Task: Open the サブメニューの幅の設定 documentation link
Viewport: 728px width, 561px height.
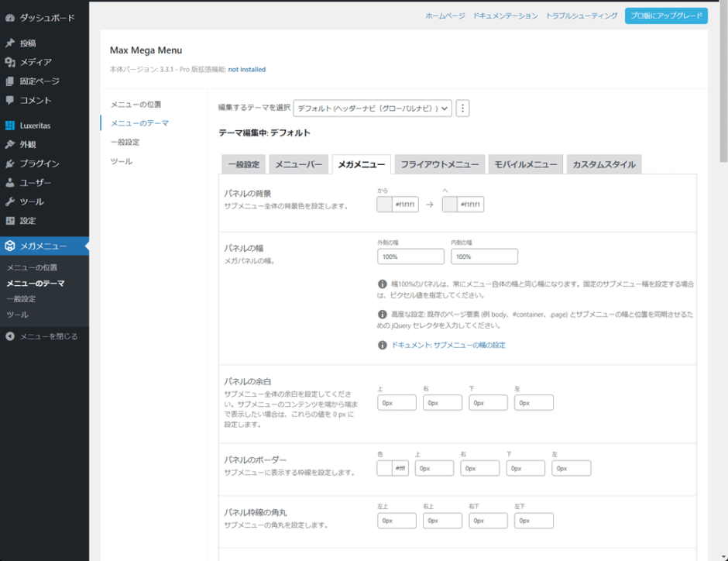Action: 448,345
